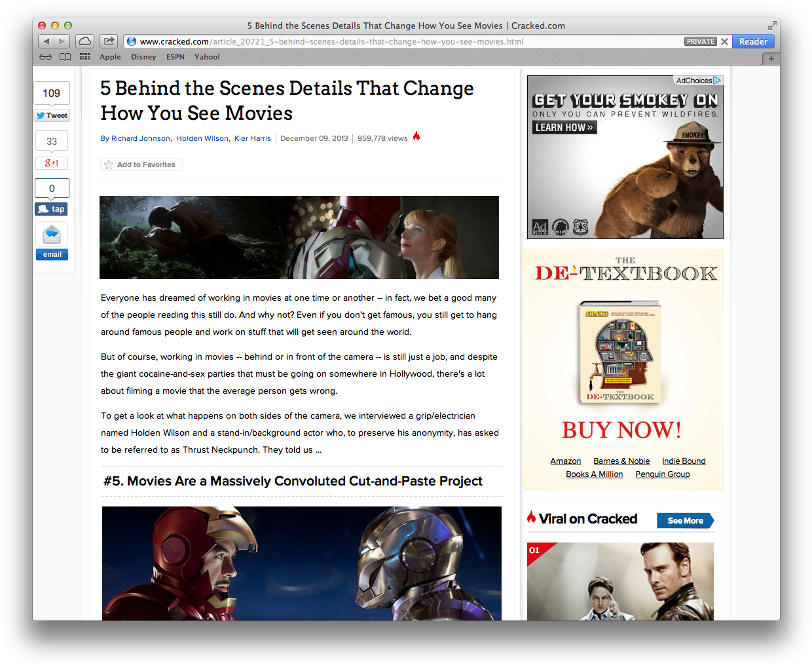Open Top Sites grid icon
Screen dimensions: 812x667
[x=84, y=57]
